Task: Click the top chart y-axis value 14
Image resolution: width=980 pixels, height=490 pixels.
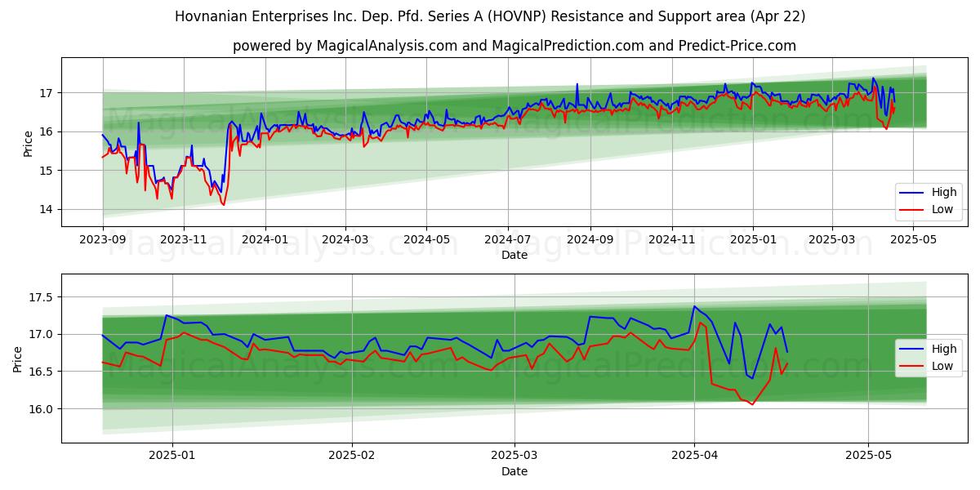Action: coord(48,210)
